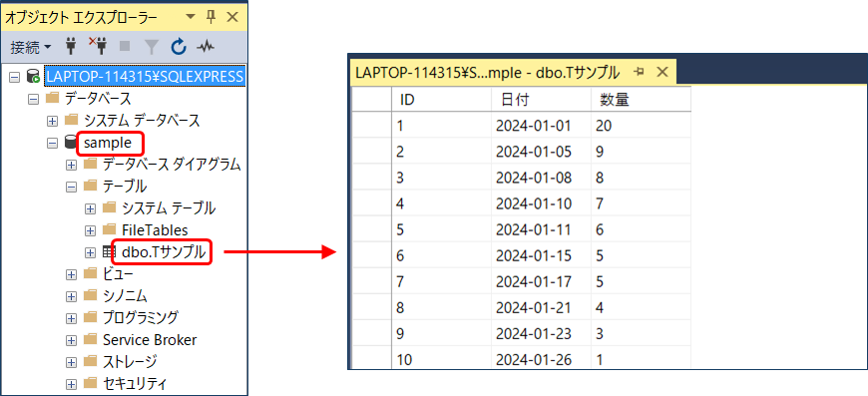868x396 pixels.
Task: Click the table grid icon beside dbo.Tサンプル
Action: tap(108, 252)
